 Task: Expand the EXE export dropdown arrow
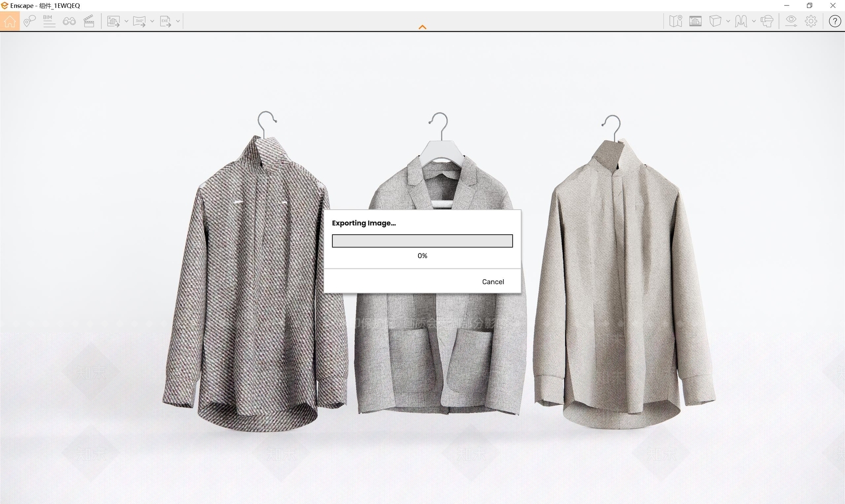178,22
